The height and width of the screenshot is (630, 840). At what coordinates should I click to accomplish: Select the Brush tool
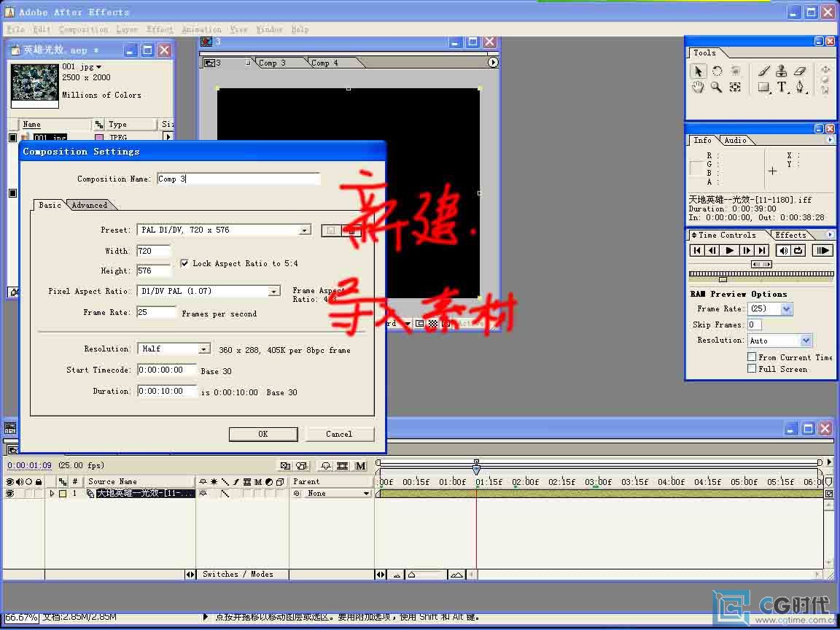[x=764, y=71]
